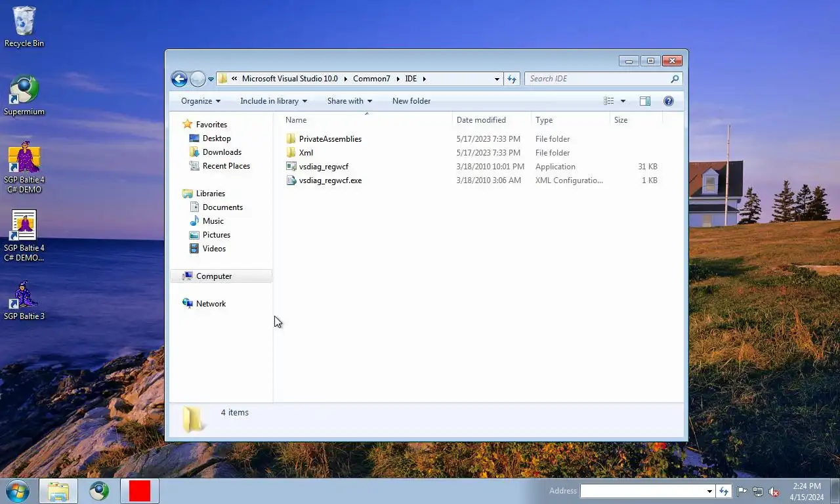Screen dimensions: 840x504
Task: Click the Windows Explorer taskbar button
Action: pos(58,491)
